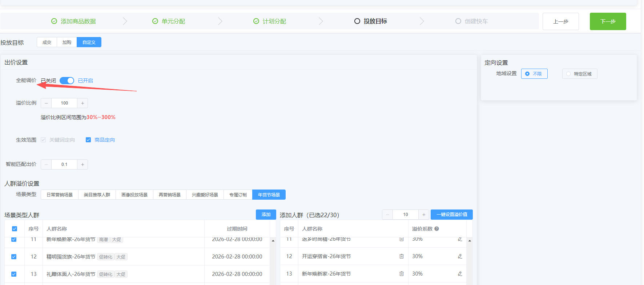The height and width of the screenshot is (285, 644).
Task: Switch to the 日常营销场景 tab
Action: pos(60,195)
